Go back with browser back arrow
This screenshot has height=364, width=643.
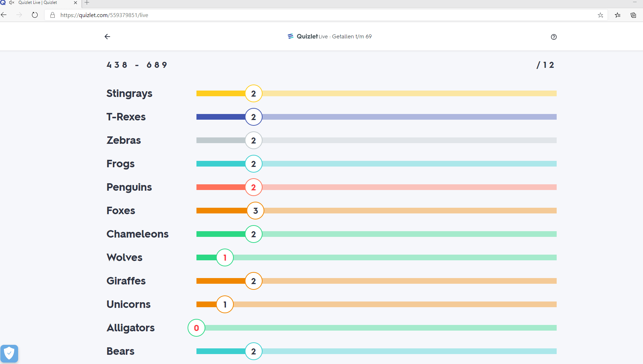click(4, 15)
